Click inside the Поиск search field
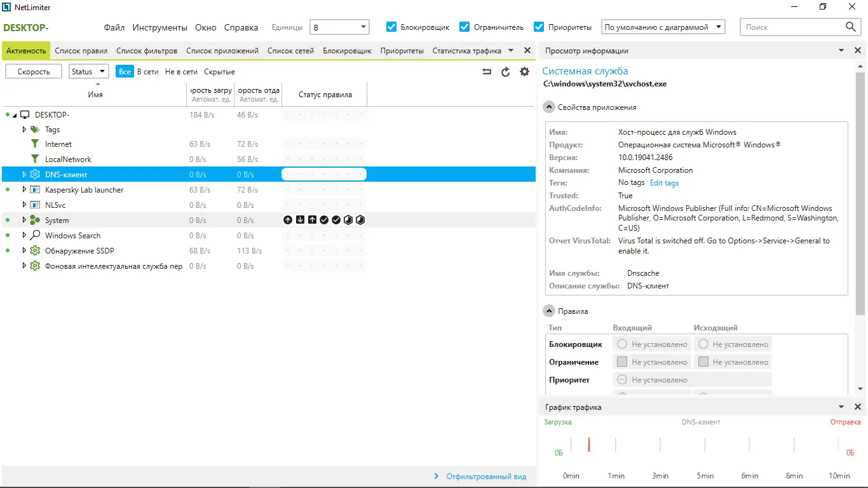The height and width of the screenshot is (488, 868). click(x=788, y=27)
